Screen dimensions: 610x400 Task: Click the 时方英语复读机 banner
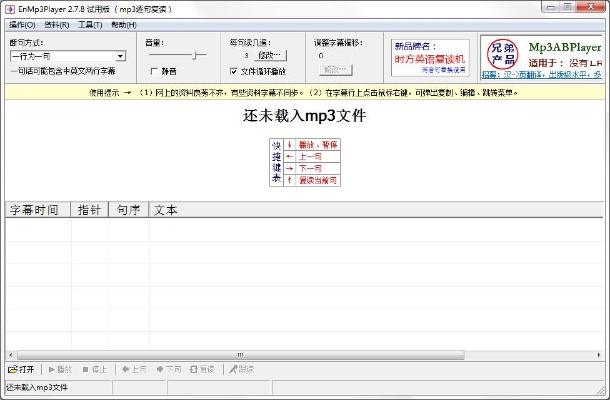[430, 58]
